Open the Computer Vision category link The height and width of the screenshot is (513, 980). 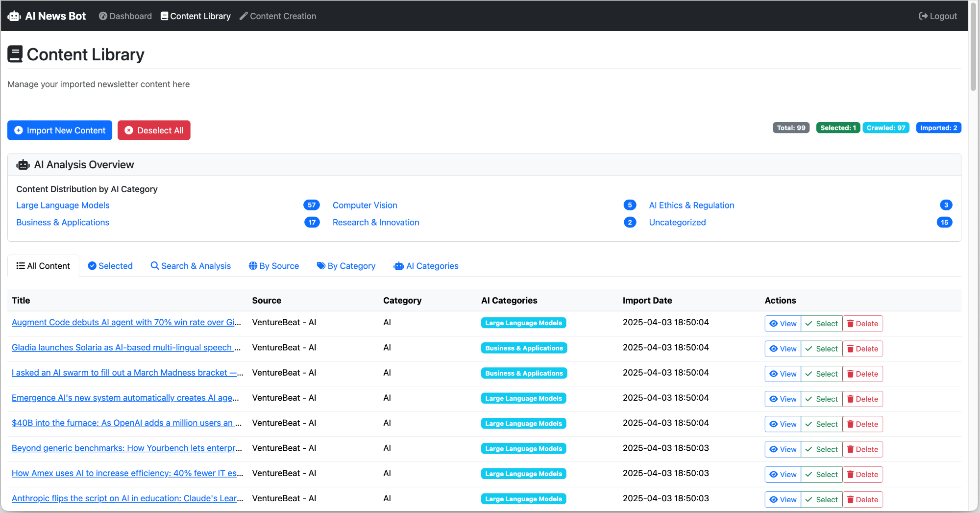click(x=365, y=205)
